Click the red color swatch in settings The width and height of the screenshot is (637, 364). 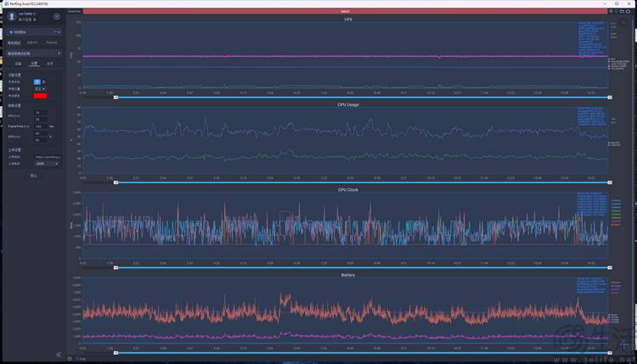point(40,96)
